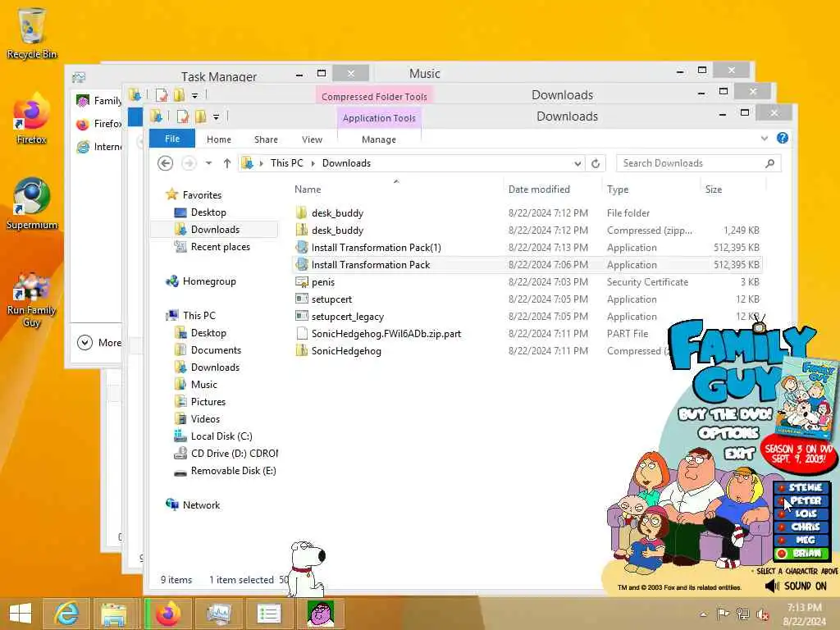Select the Install Transformation Pack(1) file
The height and width of the screenshot is (630, 840).
coord(376,248)
